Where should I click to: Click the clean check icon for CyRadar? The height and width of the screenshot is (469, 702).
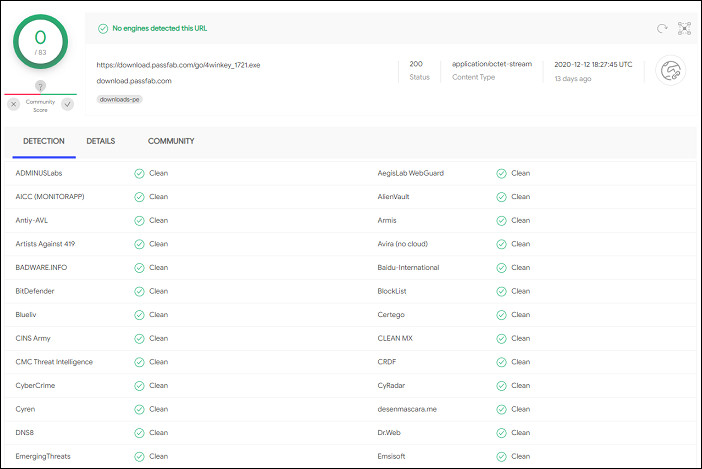click(x=501, y=386)
